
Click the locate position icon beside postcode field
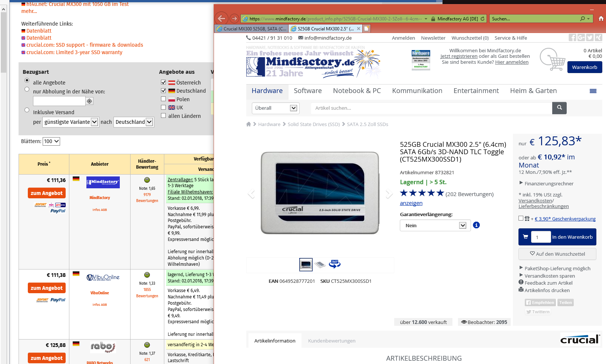(x=89, y=101)
